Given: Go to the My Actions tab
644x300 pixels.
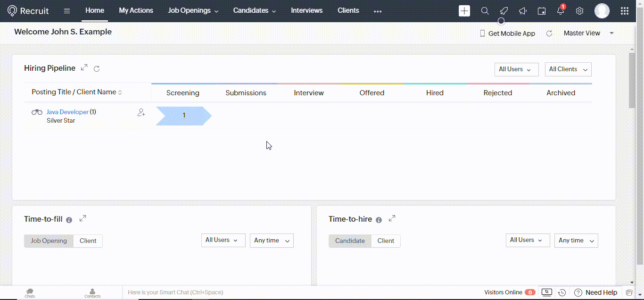Looking at the screenshot, I should pyautogui.click(x=136, y=10).
